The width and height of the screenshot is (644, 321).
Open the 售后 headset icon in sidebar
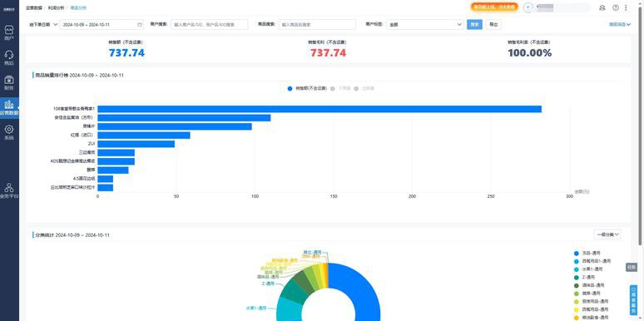(9, 57)
